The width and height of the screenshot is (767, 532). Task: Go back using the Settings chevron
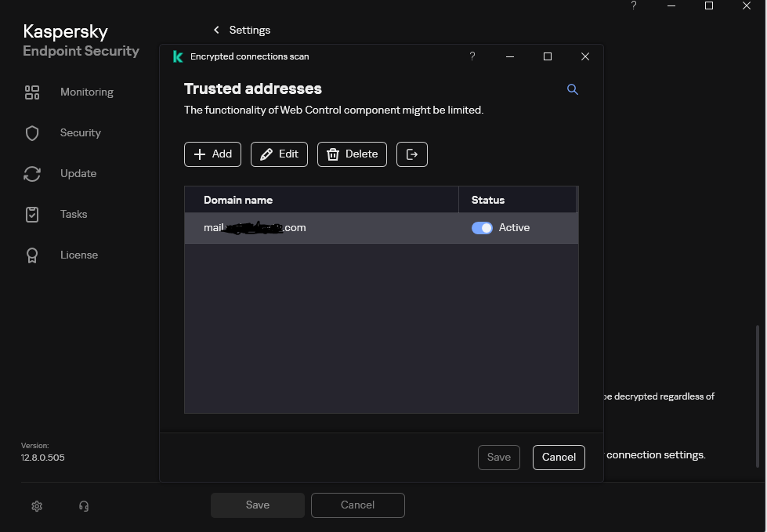pos(216,30)
